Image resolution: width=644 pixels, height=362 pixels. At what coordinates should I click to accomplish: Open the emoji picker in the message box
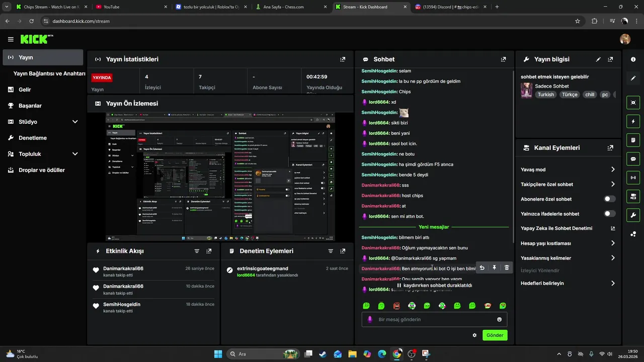click(499, 319)
